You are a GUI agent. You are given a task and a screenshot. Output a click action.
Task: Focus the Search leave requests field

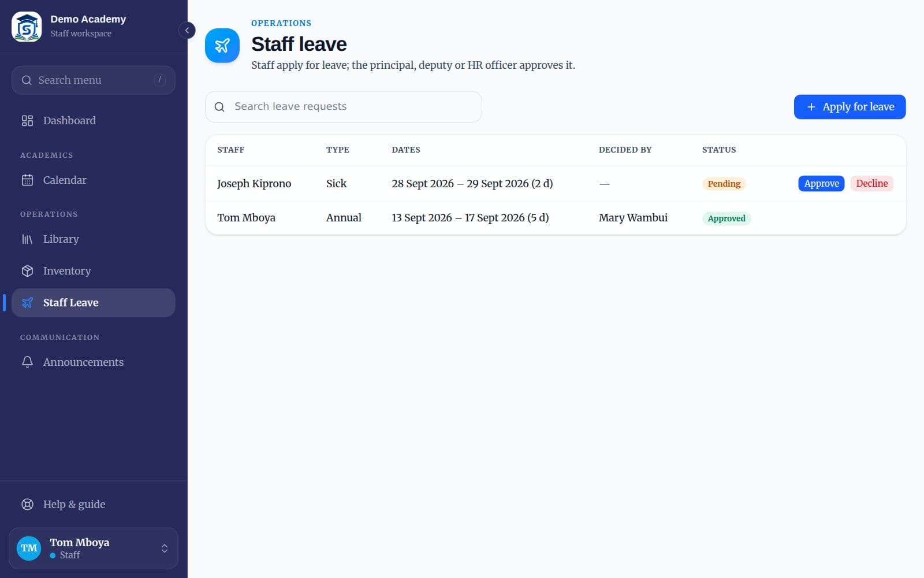click(x=344, y=107)
